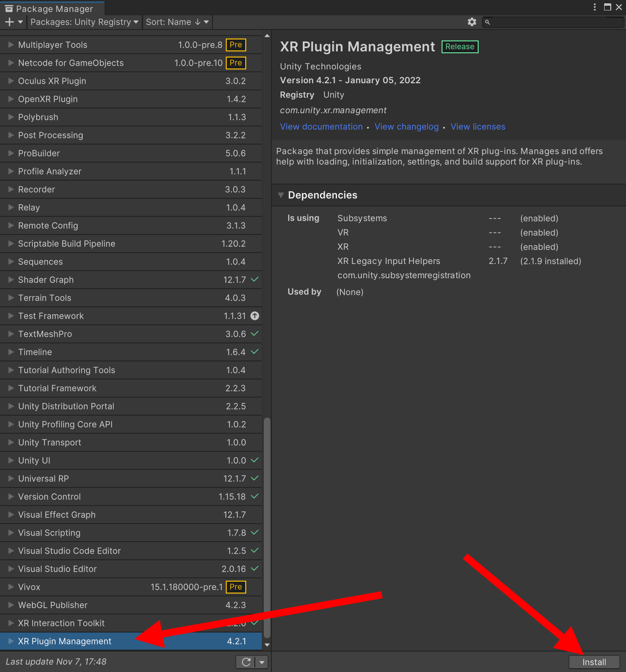Open the Packages: Unity Registry dropdown
Screen dimensions: 626x672
[x=84, y=22]
